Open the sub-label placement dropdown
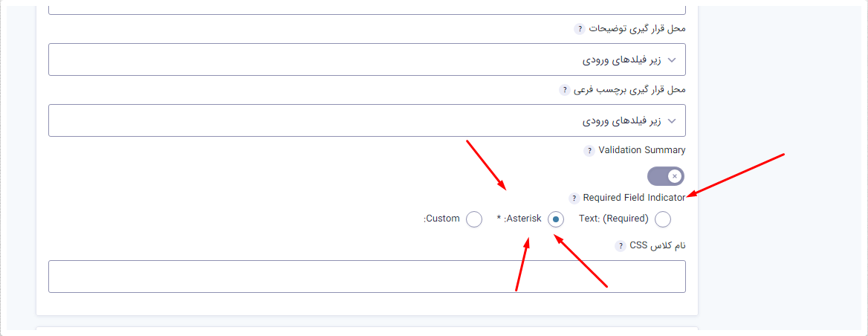The height and width of the screenshot is (336, 868). 367,120
